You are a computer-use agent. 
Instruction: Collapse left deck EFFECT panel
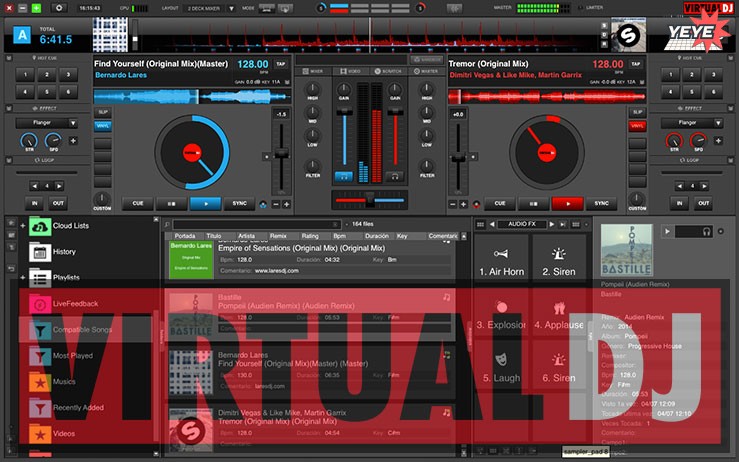(8, 108)
